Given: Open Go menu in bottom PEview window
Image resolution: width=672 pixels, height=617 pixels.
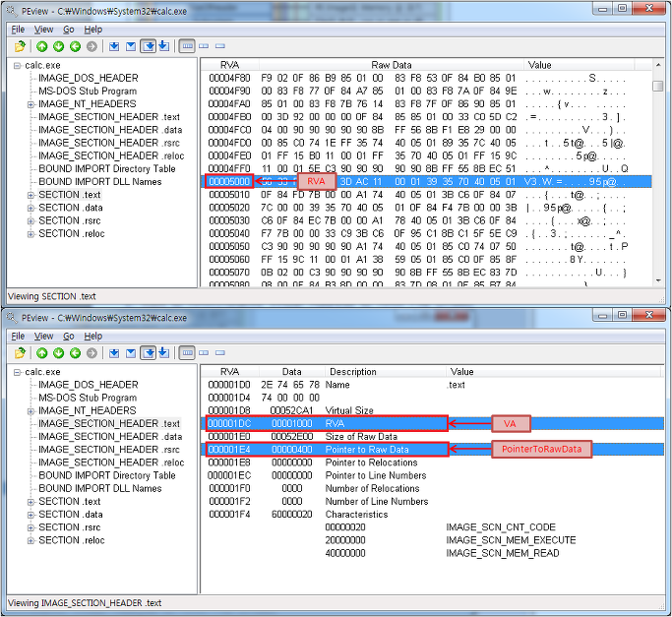Looking at the screenshot, I should pyautogui.click(x=69, y=337).
